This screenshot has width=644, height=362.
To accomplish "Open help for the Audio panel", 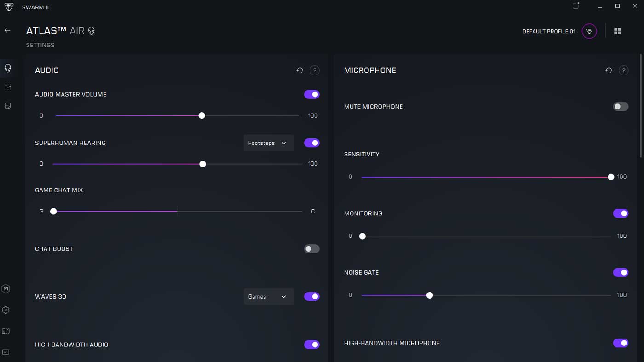I will pyautogui.click(x=315, y=70).
